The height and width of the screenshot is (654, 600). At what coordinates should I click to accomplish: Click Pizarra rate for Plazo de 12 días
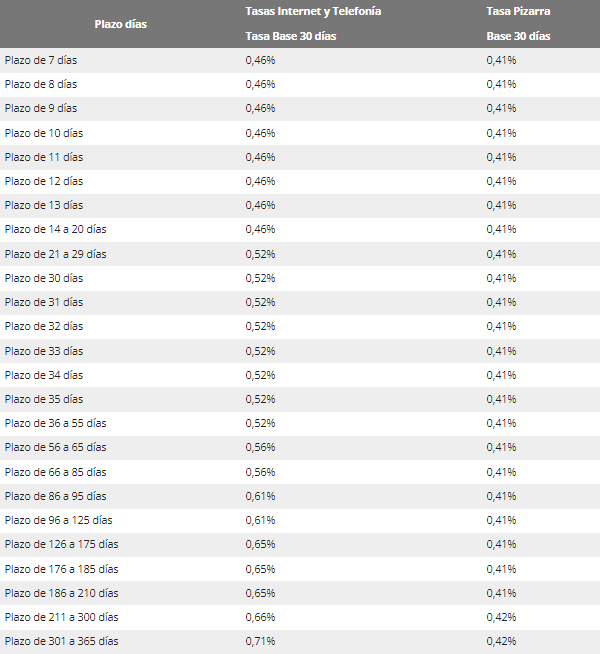501,181
